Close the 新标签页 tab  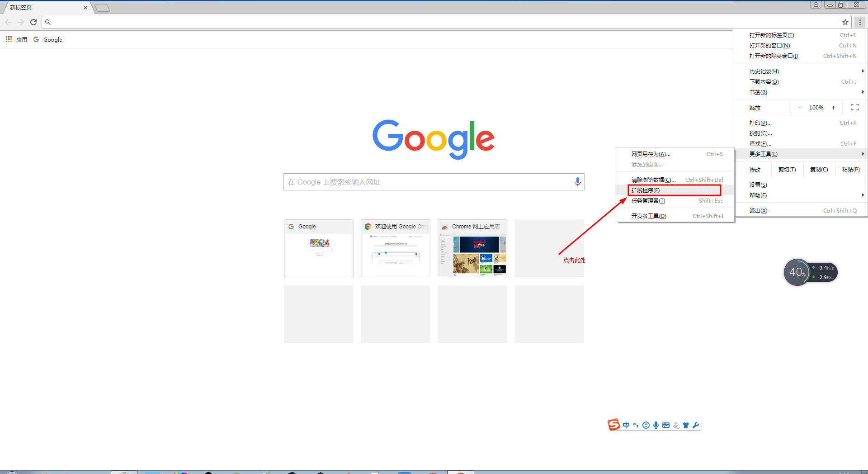click(85, 8)
